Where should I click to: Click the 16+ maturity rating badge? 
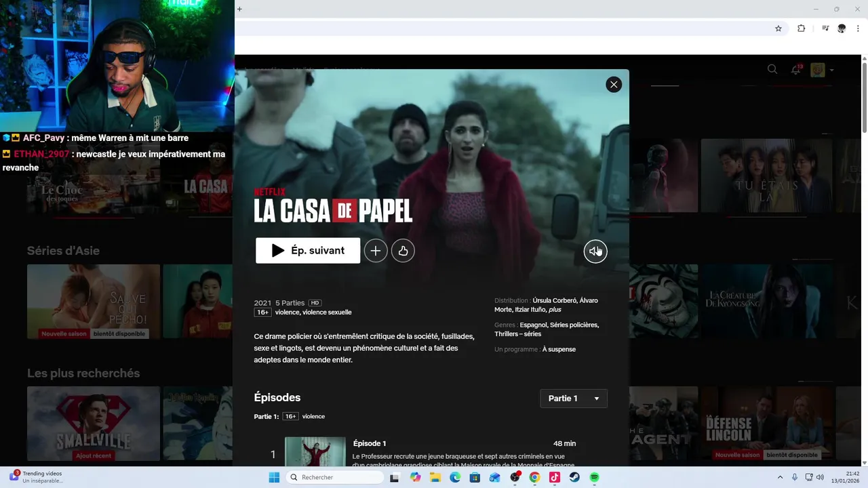coord(262,312)
